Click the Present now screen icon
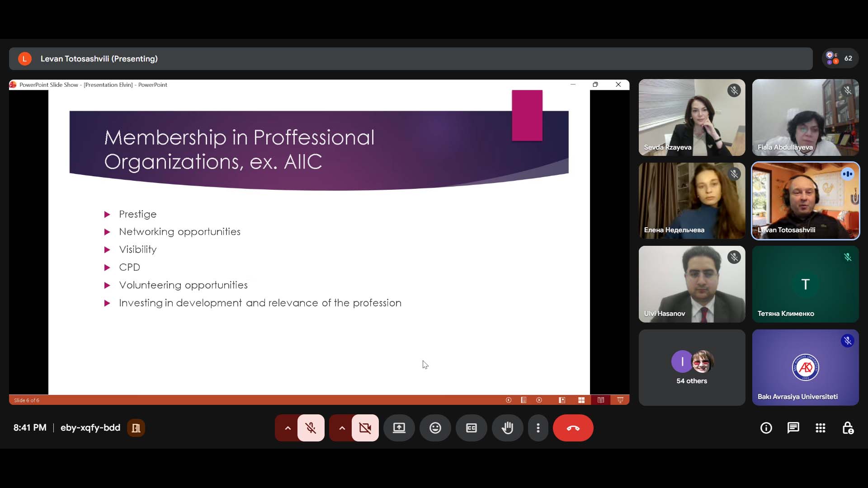The height and width of the screenshot is (488, 868). tap(399, 428)
